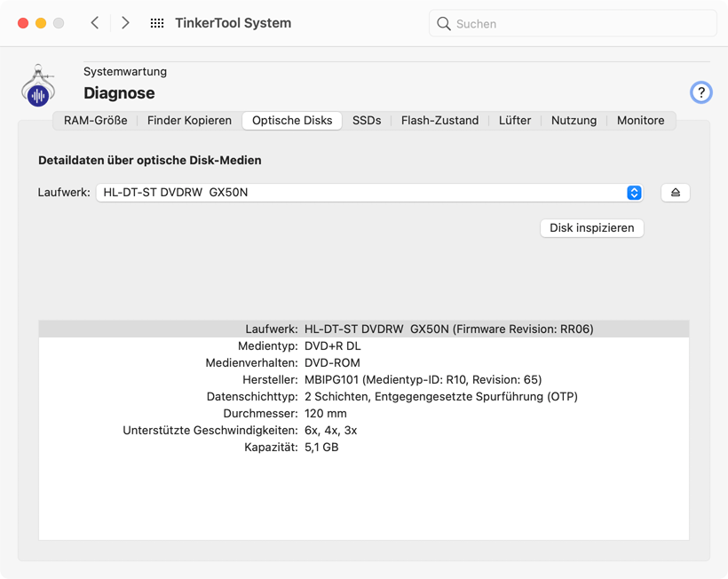
Task: Click the Hersteller value MBIPG101
Action: click(423, 379)
